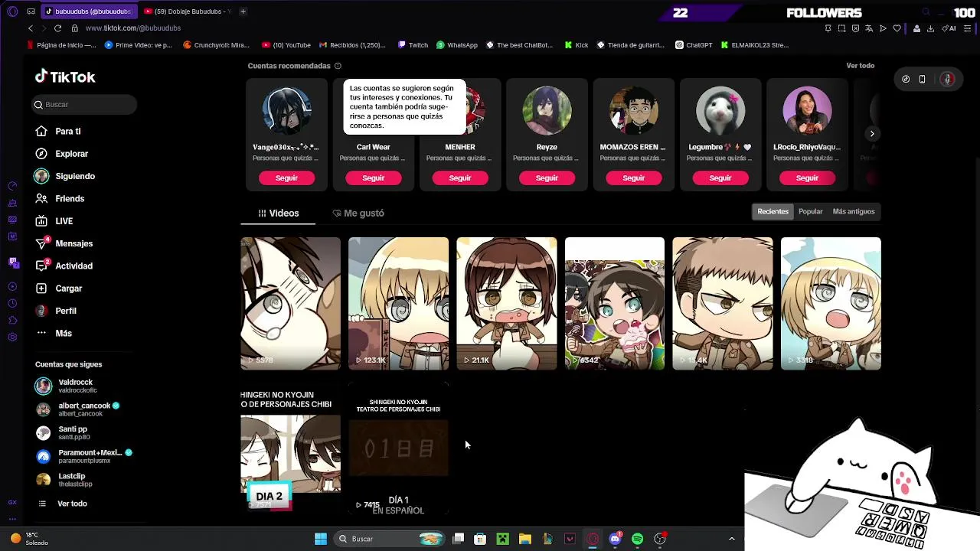Open Valdrocck followed account
Viewport: 980px width, 551px height.
click(66, 386)
